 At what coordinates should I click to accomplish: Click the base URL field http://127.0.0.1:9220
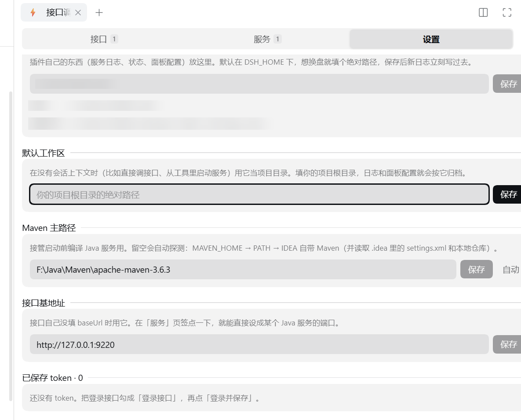tap(259, 344)
